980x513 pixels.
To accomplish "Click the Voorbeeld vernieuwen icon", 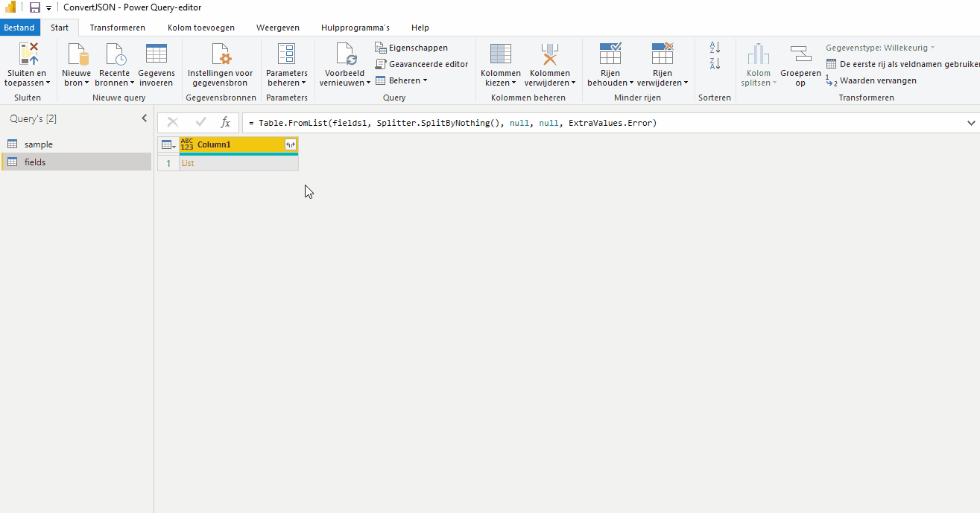I will [346, 54].
